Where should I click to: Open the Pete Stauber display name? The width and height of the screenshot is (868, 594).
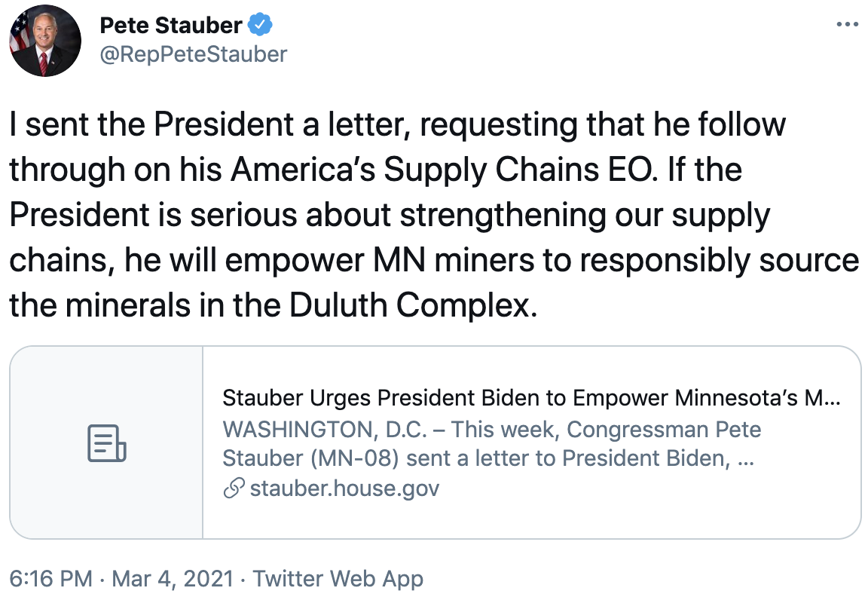pyautogui.click(x=171, y=25)
